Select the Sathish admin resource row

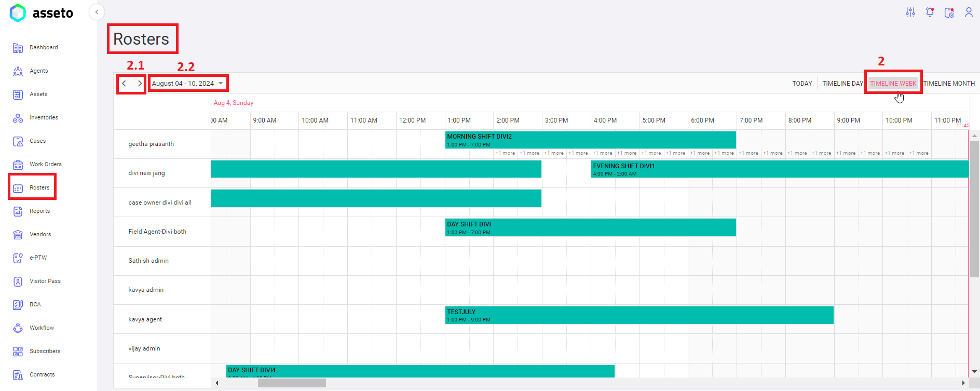click(162, 261)
